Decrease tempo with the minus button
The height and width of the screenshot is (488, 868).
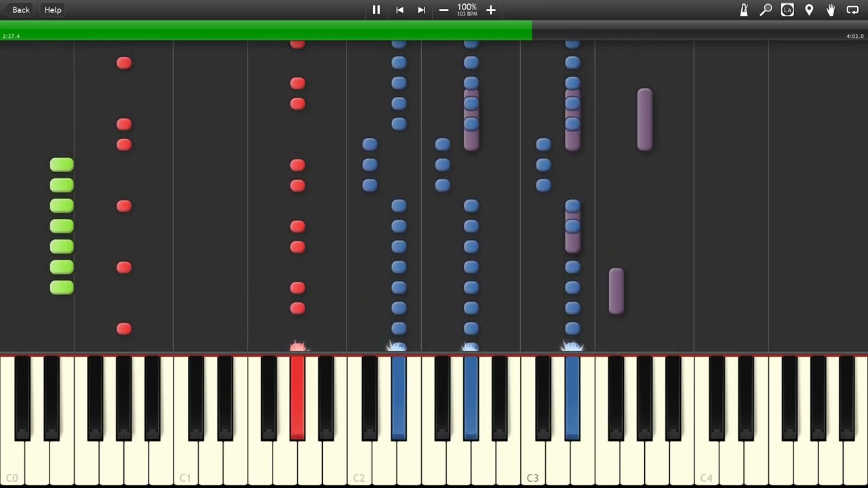[x=443, y=9]
